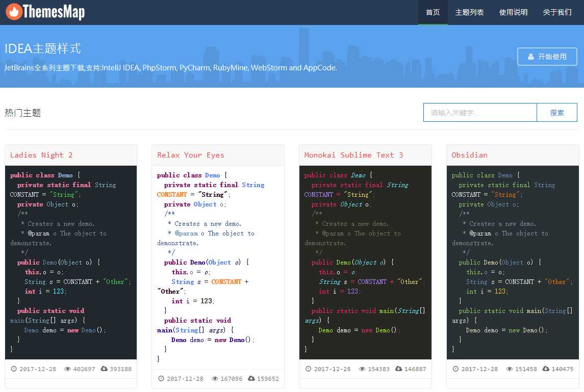Click the 热门主题 section heading
This screenshot has height=392, width=584.
point(23,113)
